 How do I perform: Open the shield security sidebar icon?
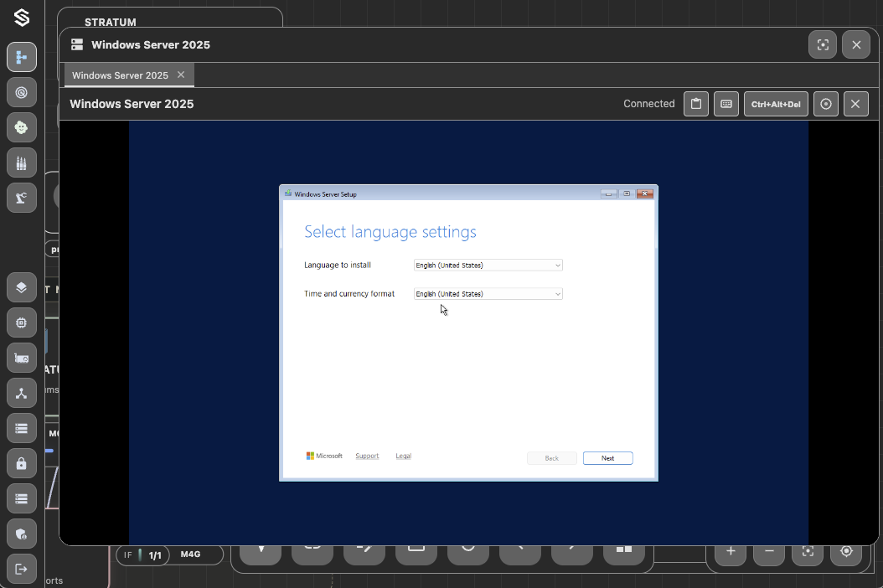(x=22, y=534)
